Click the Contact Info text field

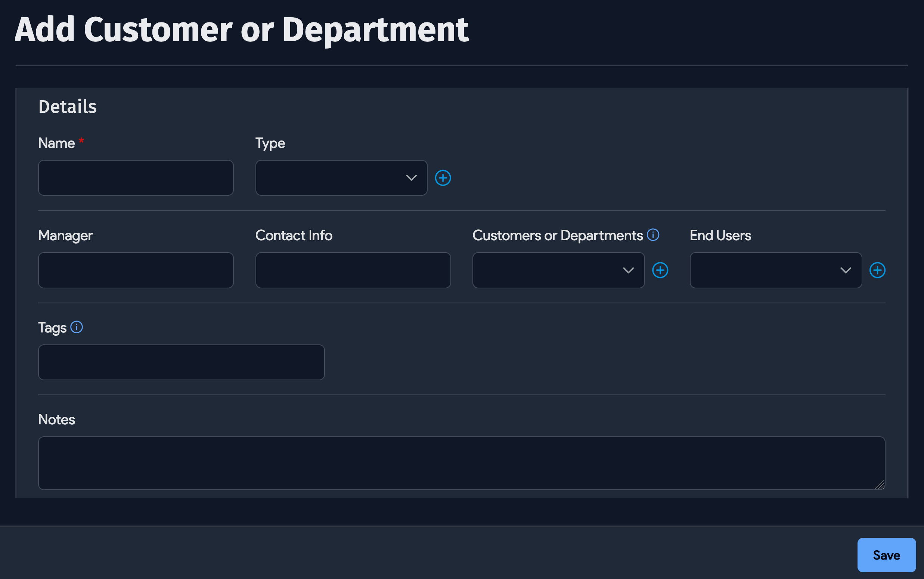pos(353,270)
